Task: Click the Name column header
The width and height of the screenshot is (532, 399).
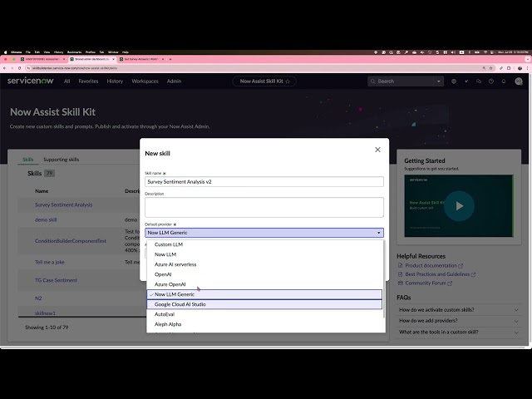Action: point(42,191)
